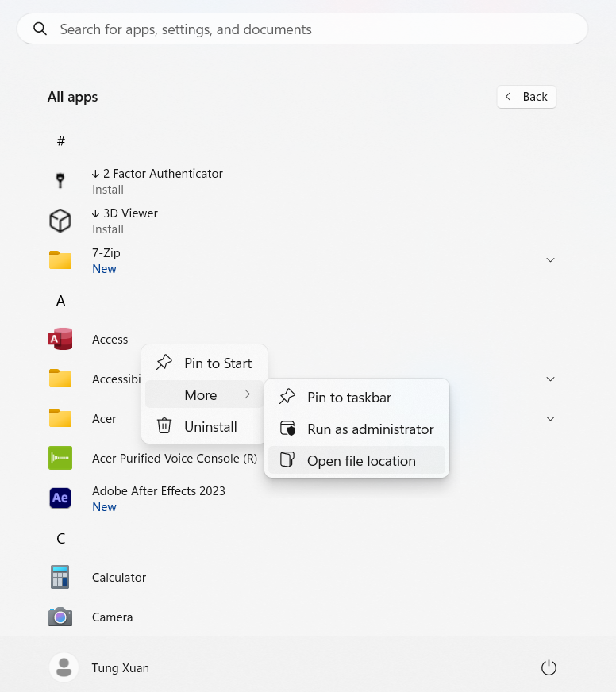This screenshot has width=616, height=692.
Task: Open the Camera app entry
Action: [x=302, y=617]
